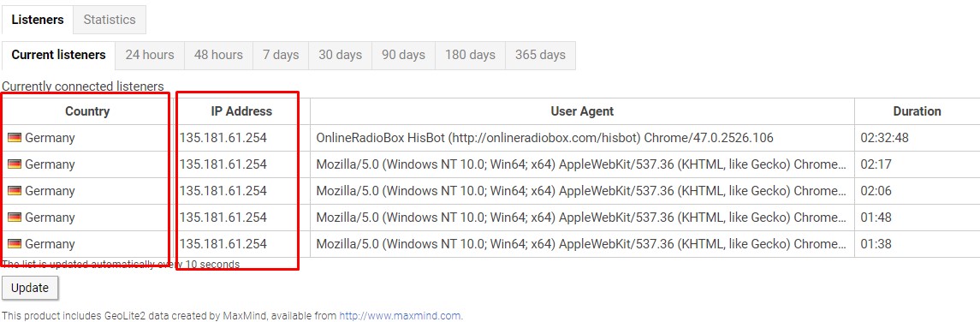The image size is (980, 322).
Task: Click the 02:32:48 duration cell
Action: coord(917,138)
